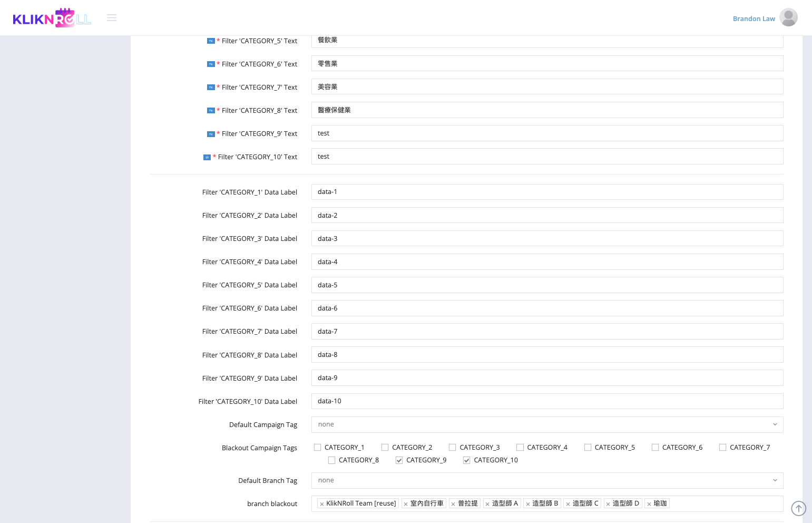Check CATEGORY_6 blackout campaign tag

coord(655,447)
